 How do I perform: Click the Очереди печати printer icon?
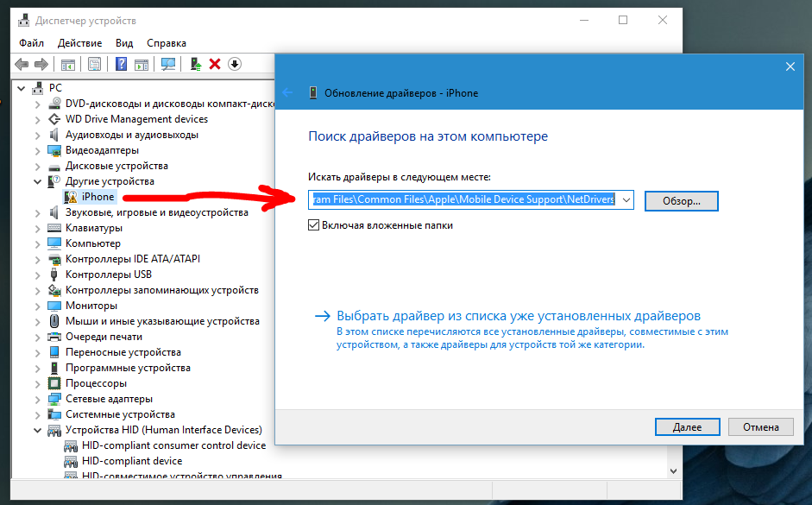pyautogui.click(x=54, y=337)
